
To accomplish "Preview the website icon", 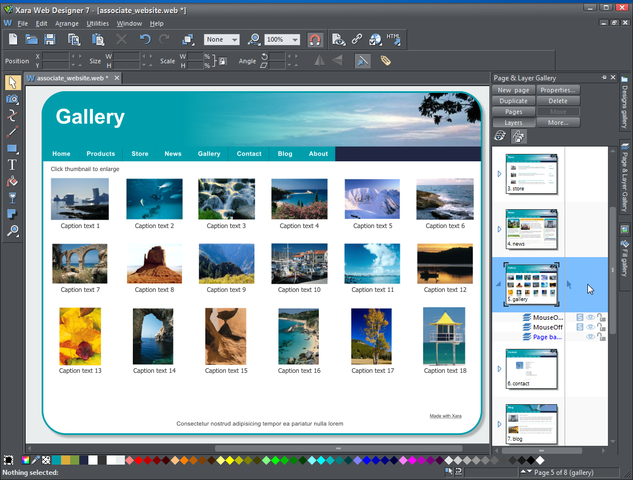I will coord(338,39).
